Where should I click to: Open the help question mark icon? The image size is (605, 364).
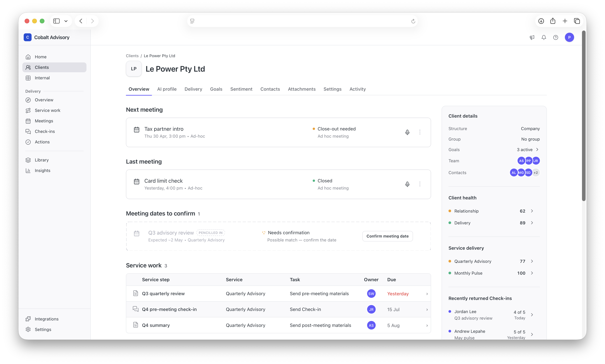(x=556, y=37)
